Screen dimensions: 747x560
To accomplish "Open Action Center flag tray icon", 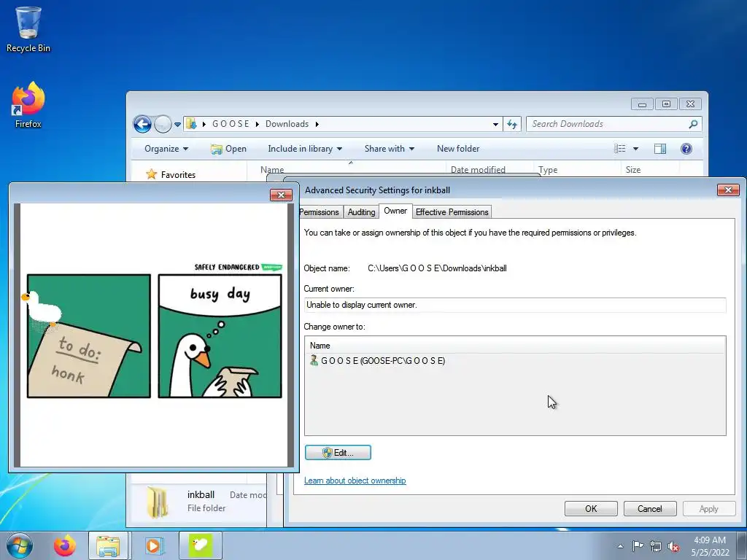I will pyautogui.click(x=638, y=546).
